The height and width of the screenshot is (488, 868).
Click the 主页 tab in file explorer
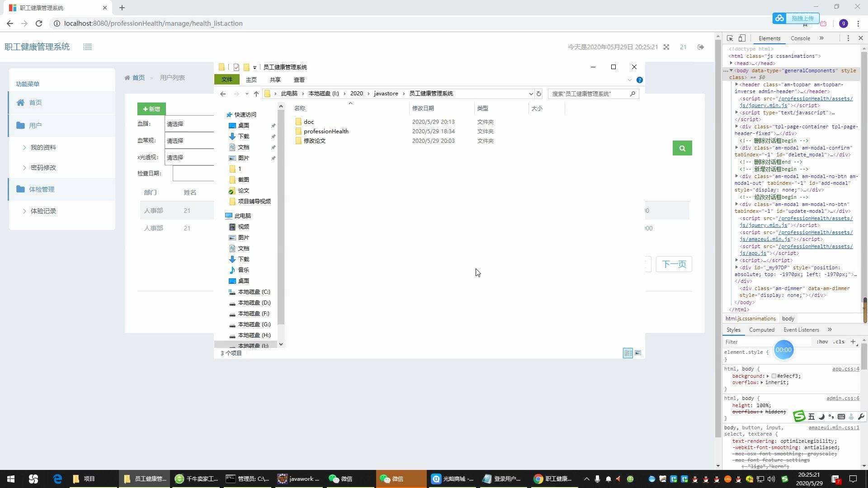(x=251, y=79)
